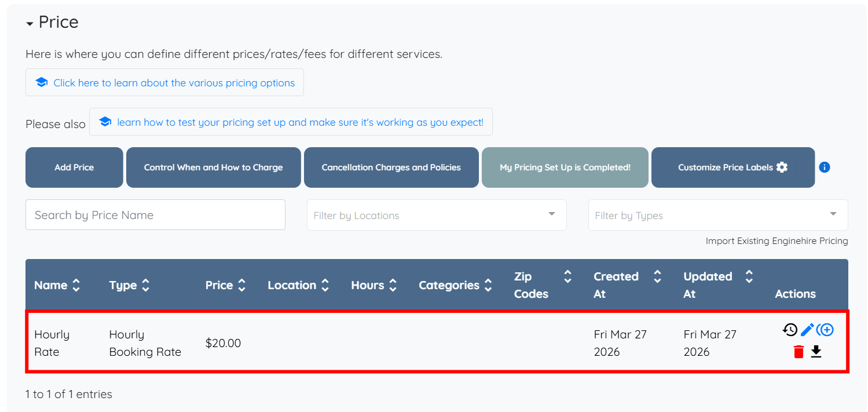Collapse the Price section
Image resolution: width=868 pixels, height=412 pixels.
pos(30,23)
